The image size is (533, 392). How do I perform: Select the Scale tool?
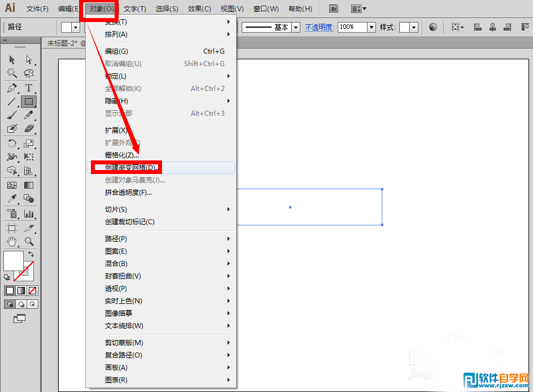(x=29, y=143)
